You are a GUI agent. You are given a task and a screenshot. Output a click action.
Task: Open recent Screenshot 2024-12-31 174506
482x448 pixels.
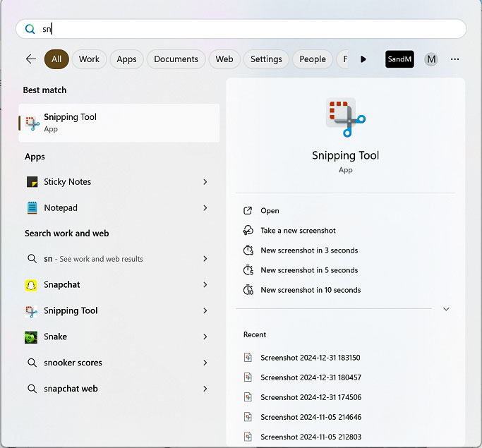point(311,397)
